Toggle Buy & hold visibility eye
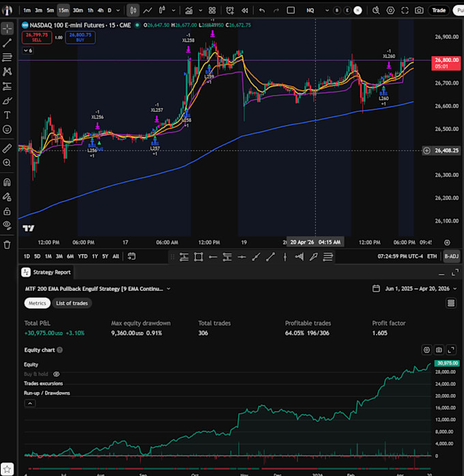The image size is (464, 476). [x=57, y=374]
